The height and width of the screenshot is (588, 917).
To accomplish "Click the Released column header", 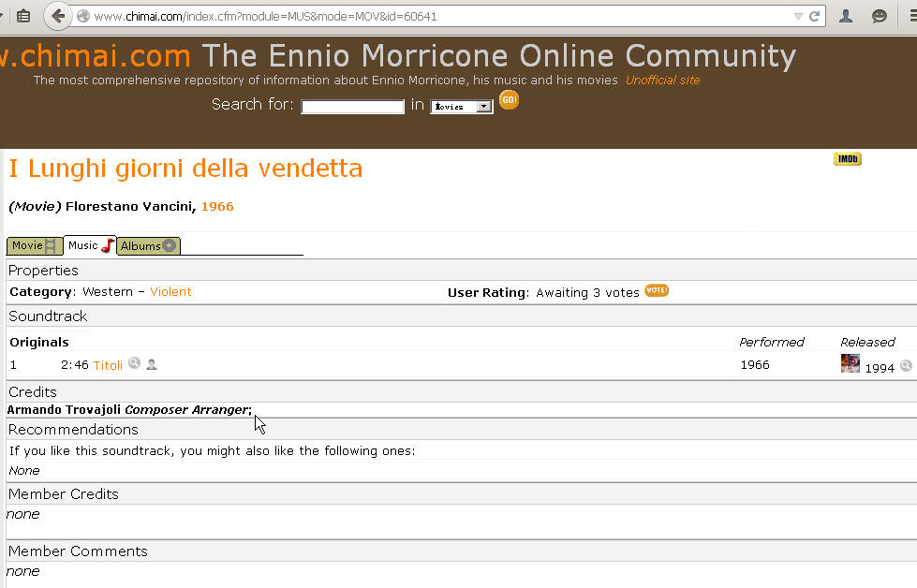I will pos(868,342).
